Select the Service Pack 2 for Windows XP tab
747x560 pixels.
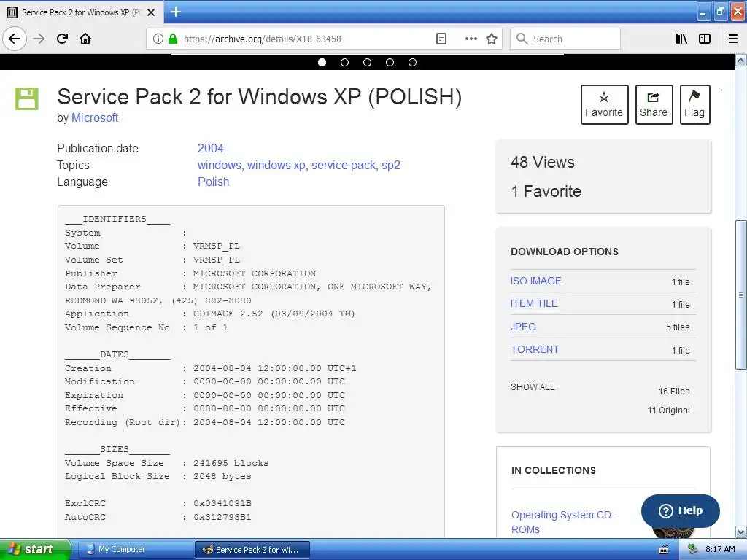[x=82, y=12]
